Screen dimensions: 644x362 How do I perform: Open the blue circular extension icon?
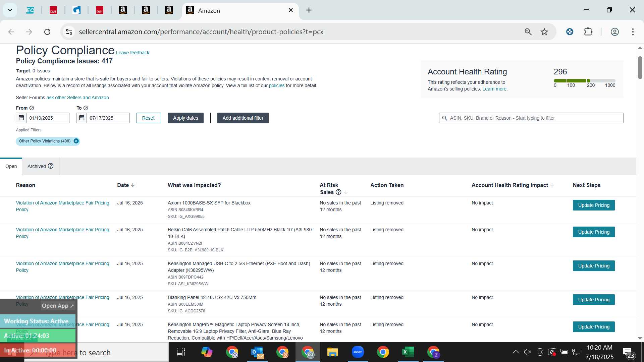click(570, 32)
